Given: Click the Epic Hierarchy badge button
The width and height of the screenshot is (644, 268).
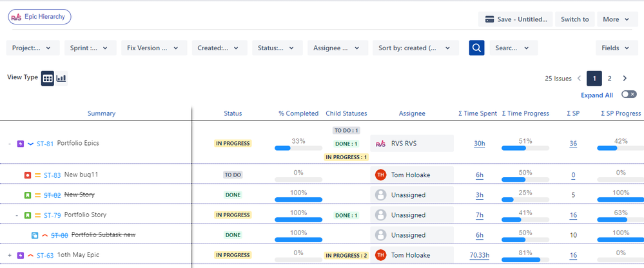Looking at the screenshot, I should point(40,17).
